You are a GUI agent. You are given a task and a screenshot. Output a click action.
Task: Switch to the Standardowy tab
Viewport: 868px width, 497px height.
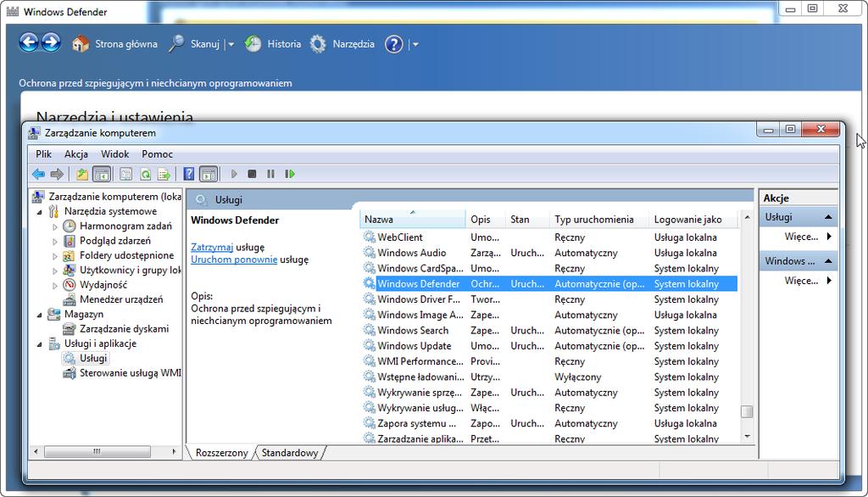290,453
